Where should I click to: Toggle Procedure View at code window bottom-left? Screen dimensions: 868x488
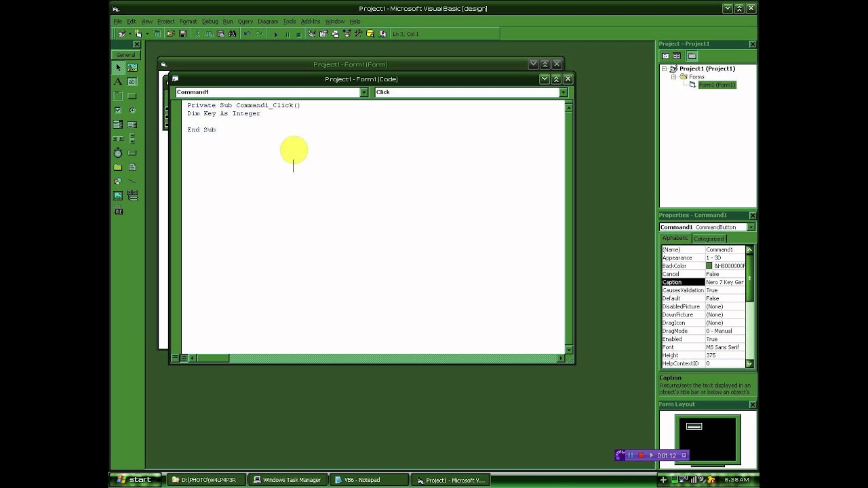(175, 358)
